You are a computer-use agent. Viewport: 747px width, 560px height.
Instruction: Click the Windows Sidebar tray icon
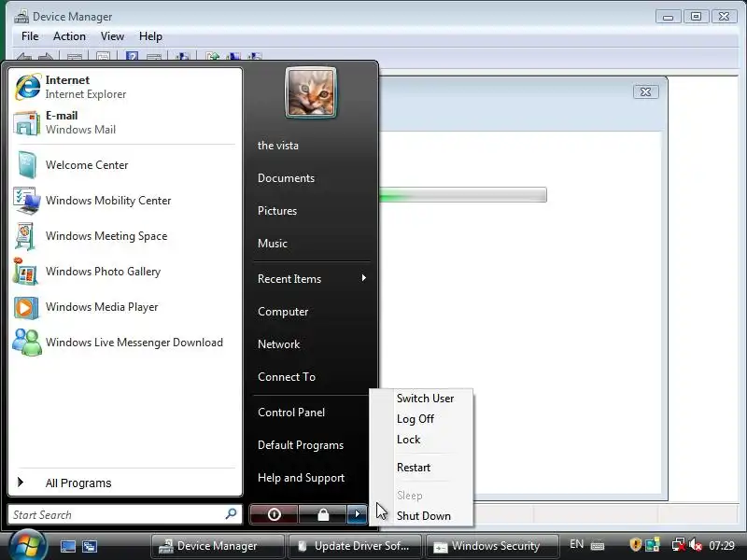click(652, 544)
